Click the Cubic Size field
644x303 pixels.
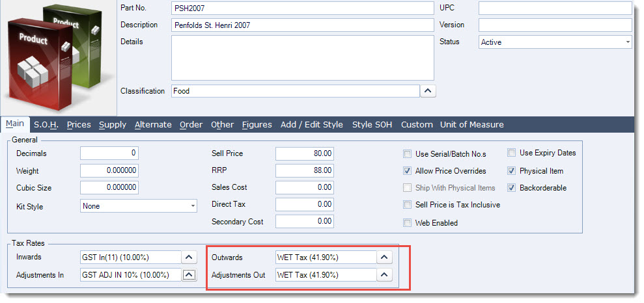click(x=109, y=187)
